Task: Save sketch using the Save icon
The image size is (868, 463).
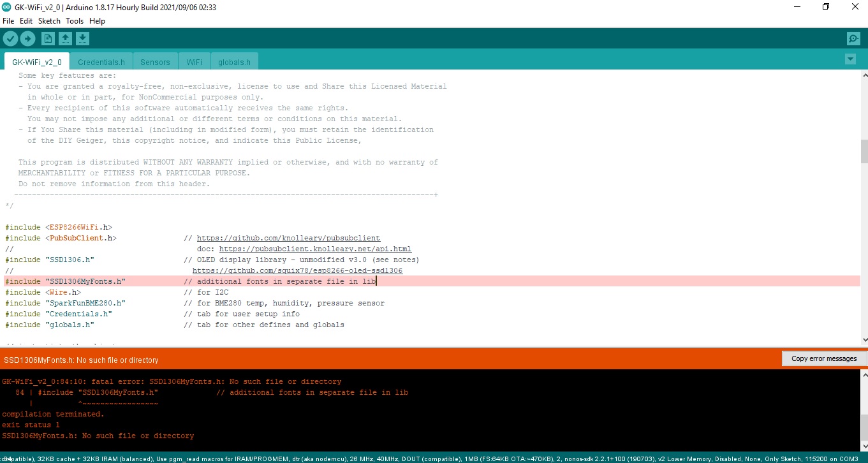Action: point(82,39)
